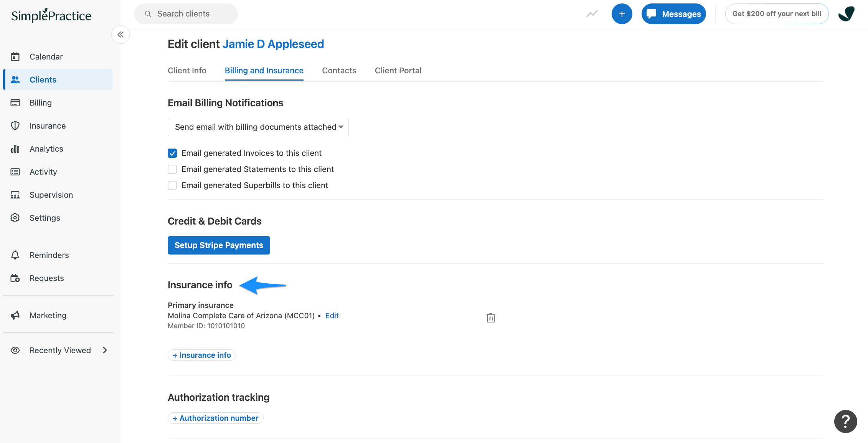Collapse the left sidebar with double chevron
The height and width of the screenshot is (443, 868).
pos(120,35)
